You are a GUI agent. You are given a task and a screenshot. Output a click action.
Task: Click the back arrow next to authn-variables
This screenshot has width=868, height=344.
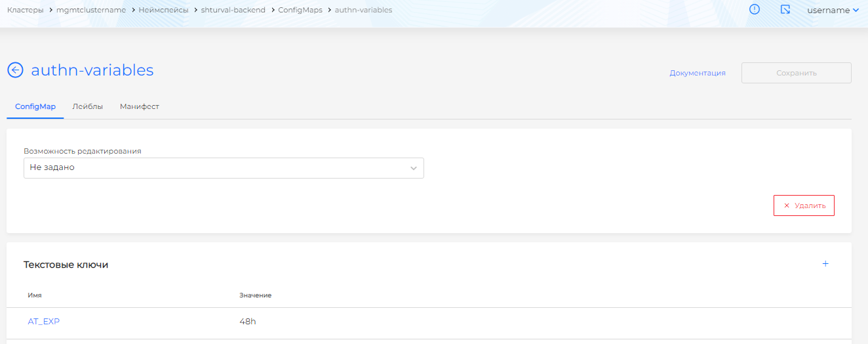tap(15, 70)
